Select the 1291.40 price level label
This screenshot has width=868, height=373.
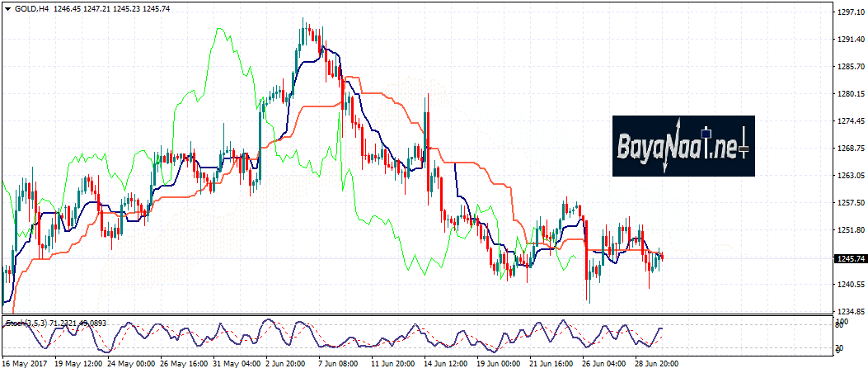[848, 40]
